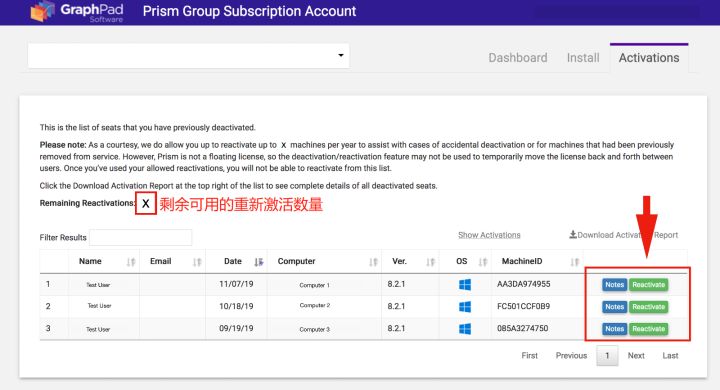Sort table by Email column arrows

click(197, 262)
